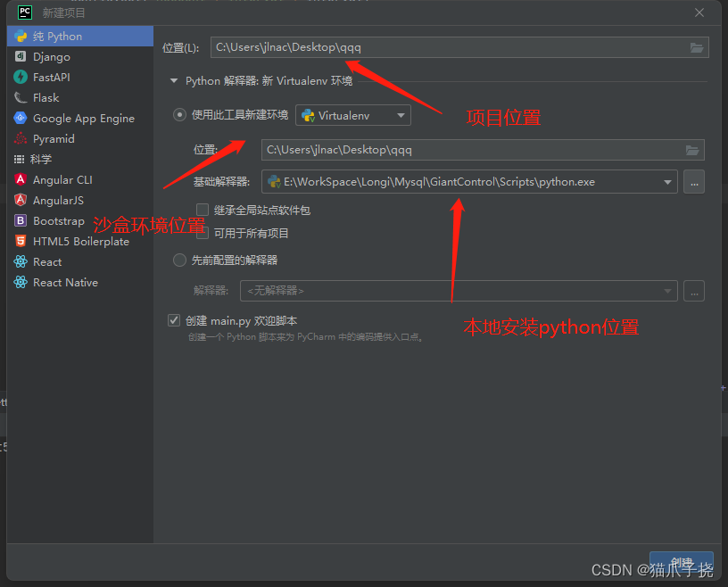The image size is (728, 587).
Task: Click the Pyramid project icon
Action: (21, 138)
